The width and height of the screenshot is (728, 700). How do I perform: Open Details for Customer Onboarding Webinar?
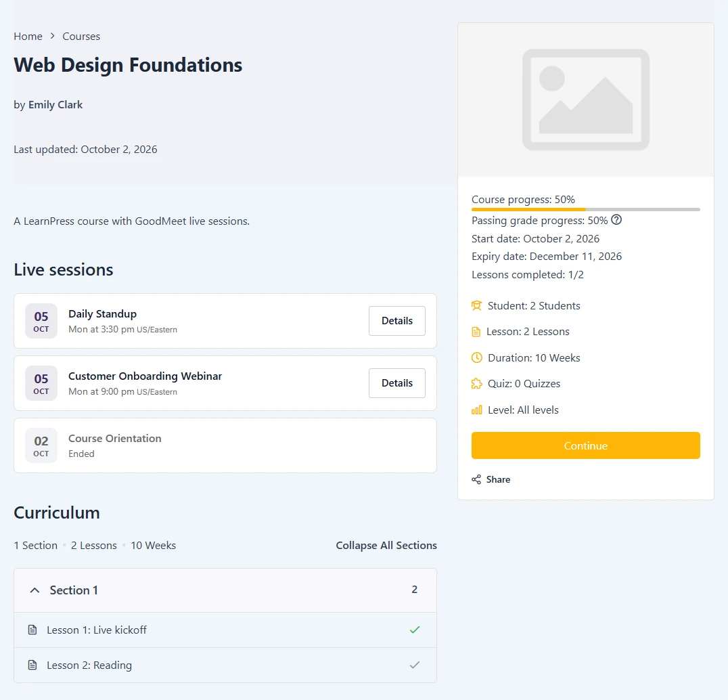[x=397, y=382]
